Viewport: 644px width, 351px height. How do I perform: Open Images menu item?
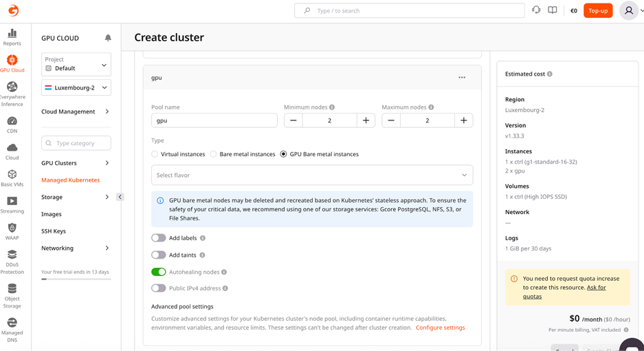tap(52, 214)
